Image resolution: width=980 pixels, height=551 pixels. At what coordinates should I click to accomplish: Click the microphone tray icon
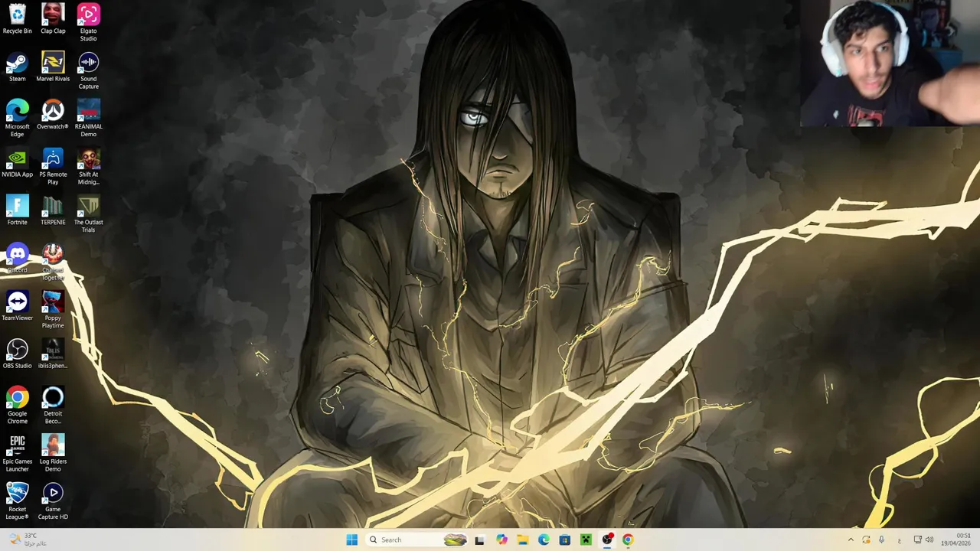coord(881,540)
